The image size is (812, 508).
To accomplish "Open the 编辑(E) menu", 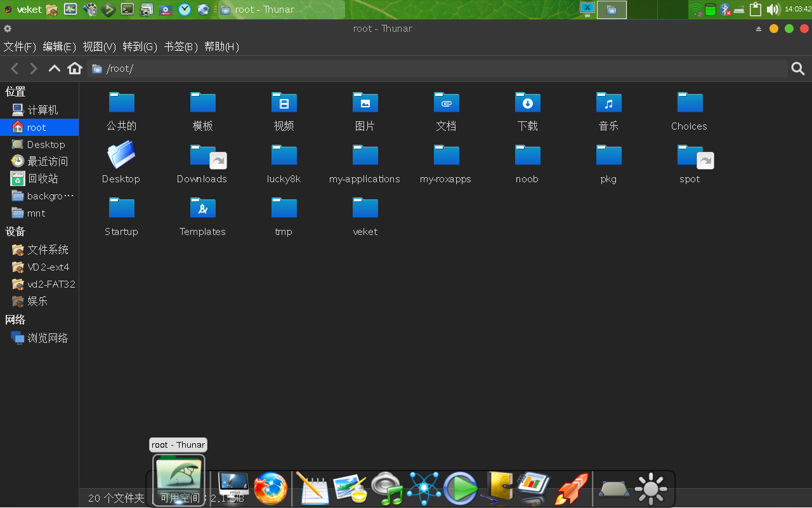I will 59,46.
